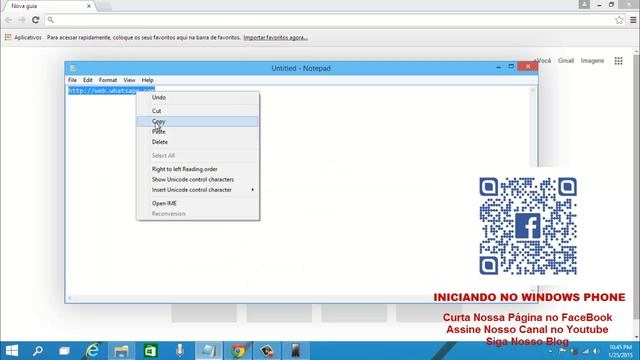Open Notepad's View menu
Viewport: 640px width, 360px height.
coord(129,80)
